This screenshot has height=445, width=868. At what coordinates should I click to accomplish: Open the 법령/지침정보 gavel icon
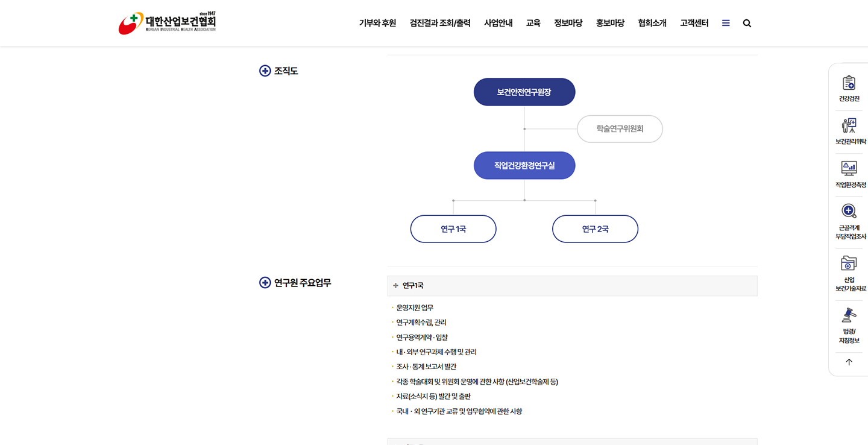(849, 315)
